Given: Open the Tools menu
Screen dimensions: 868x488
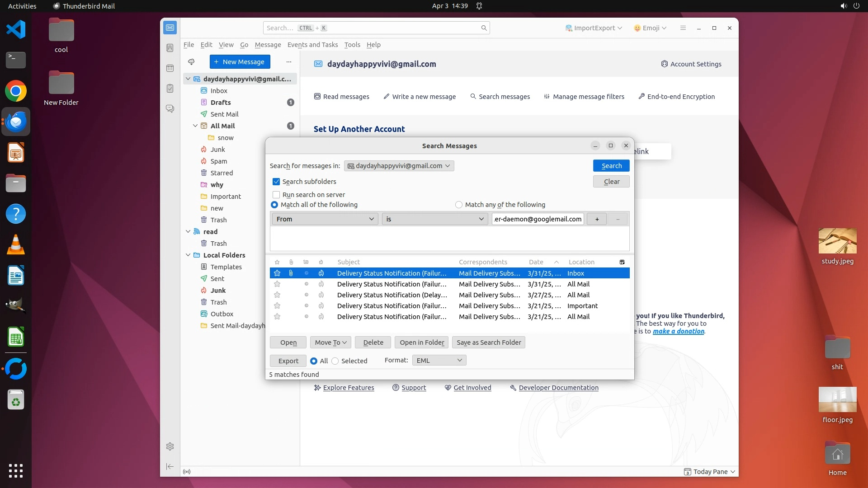Looking at the screenshot, I should pyautogui.click(x=352, y=45).
